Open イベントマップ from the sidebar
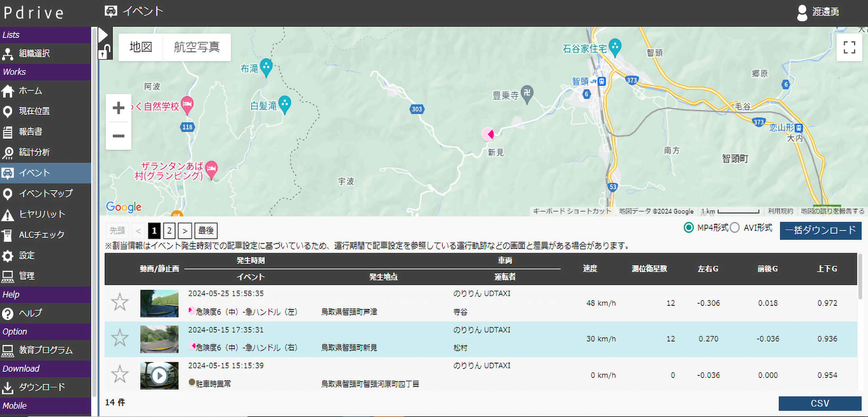 (x=45, y=194)
